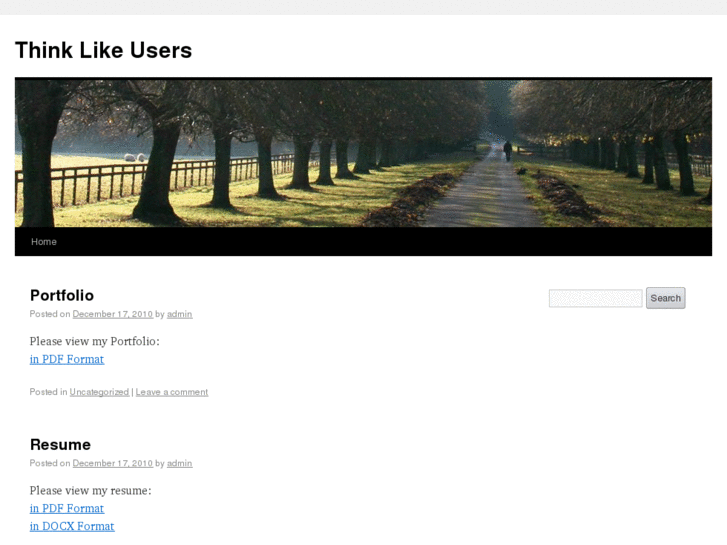The width and height of the screenshot is (727, 545).
Task: Open admin author link under Portfolio
Action: (x=179, y=314)
